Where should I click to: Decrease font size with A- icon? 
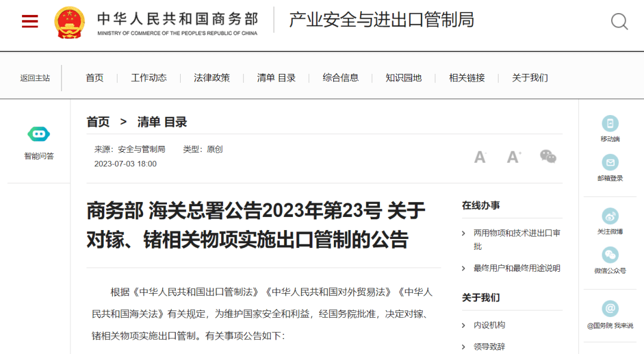479,157
